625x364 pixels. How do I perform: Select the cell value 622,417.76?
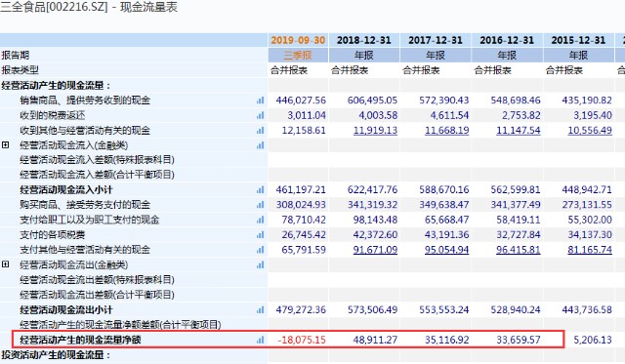click(372, 190)
